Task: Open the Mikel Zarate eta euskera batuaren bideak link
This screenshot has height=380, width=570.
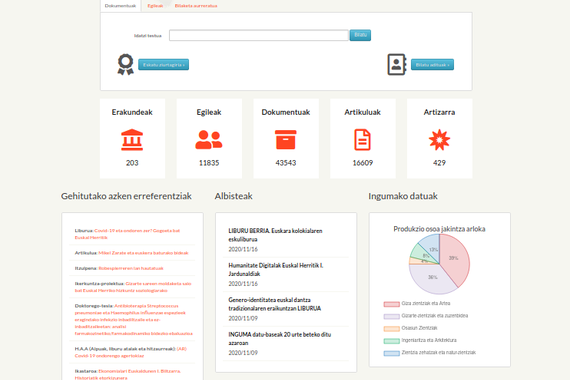Action: click(143, 253)
